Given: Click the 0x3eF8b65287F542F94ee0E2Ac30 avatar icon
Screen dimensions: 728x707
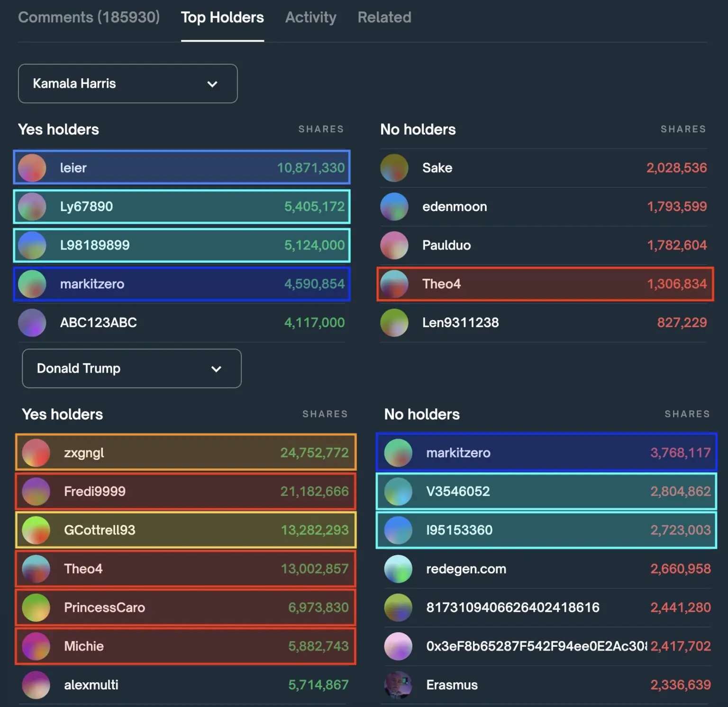Looking at the screenshot, I should 398,646.
